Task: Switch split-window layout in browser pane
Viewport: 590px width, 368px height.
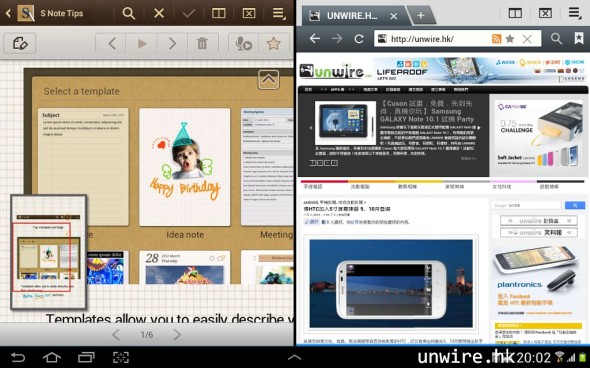Action: 515,14
